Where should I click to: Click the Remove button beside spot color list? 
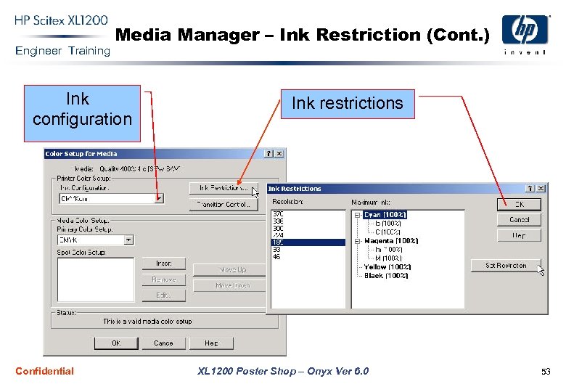(x=164, y=279)
